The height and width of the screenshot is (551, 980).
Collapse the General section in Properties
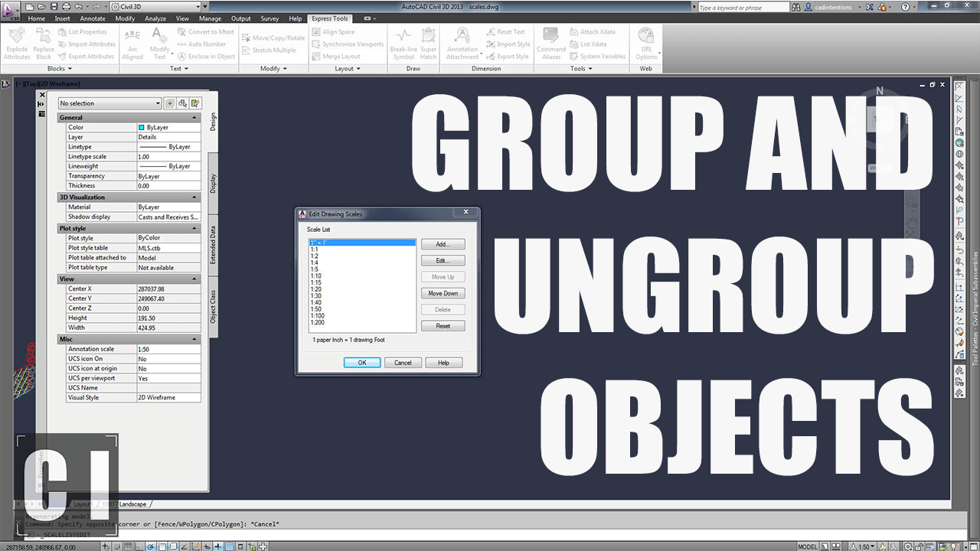tap(194, 118)
